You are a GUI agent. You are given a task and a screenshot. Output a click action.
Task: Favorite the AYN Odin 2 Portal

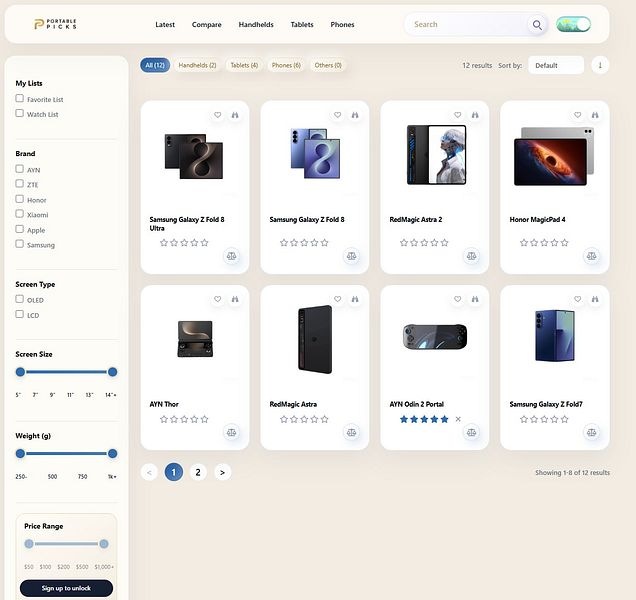pyautogui.click(x=458, y=299)
